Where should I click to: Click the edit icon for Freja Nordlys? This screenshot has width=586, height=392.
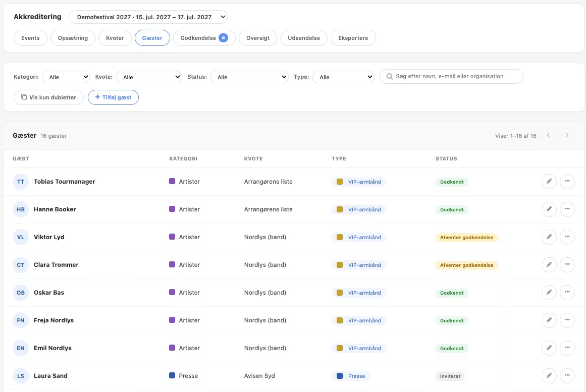pos(549,320)
